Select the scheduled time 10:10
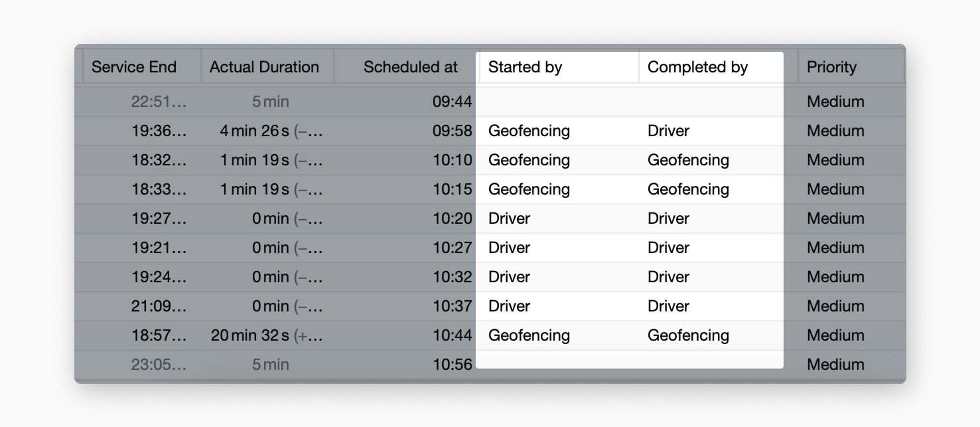Screen dimensions: 980x427 tap(453, 160)
